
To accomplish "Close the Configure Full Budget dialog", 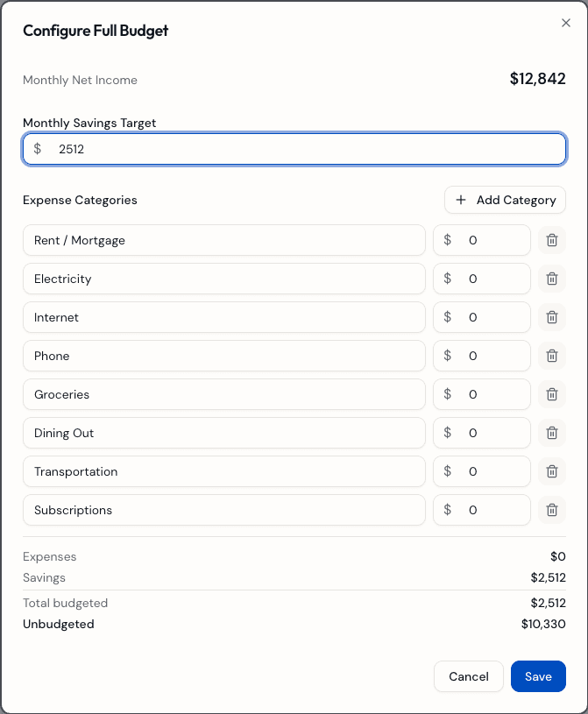I will click(x=566, y=23).
